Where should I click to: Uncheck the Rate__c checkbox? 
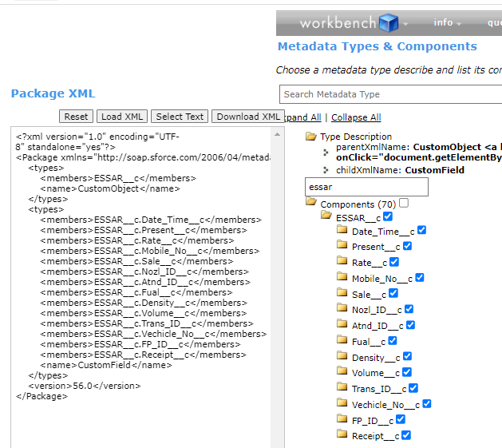coord(394,262)
